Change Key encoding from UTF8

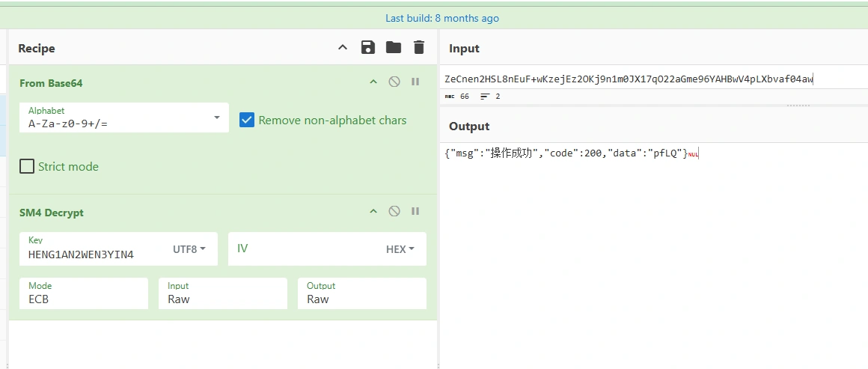[189, 249]
